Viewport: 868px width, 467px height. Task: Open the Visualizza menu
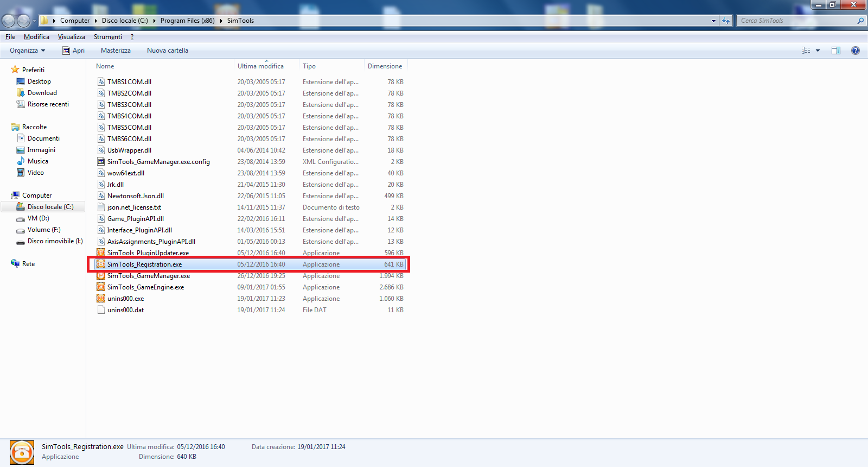72,37
